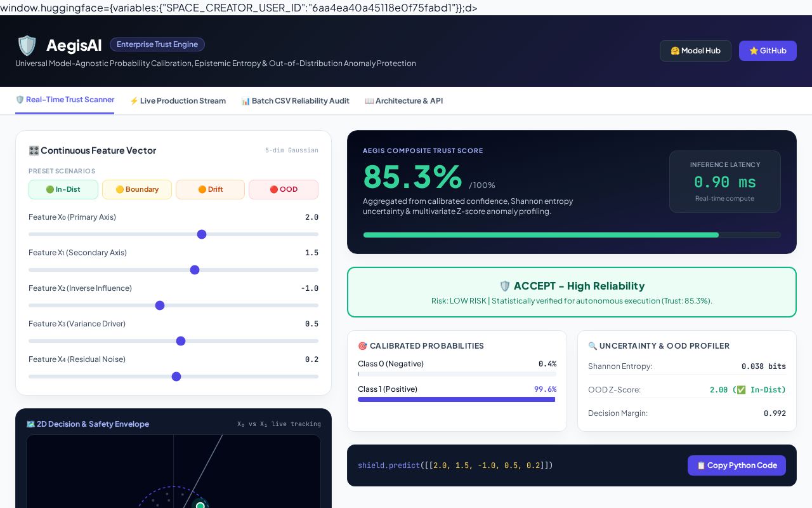Click the Feature X₂ Inverse Influence slider handle

click(160, 305)
